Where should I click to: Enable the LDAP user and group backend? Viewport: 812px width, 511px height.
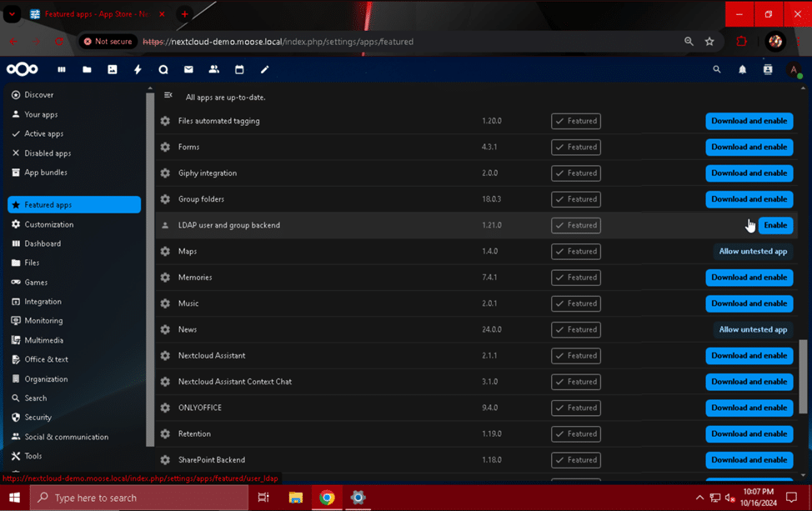[x=775, y=225]
